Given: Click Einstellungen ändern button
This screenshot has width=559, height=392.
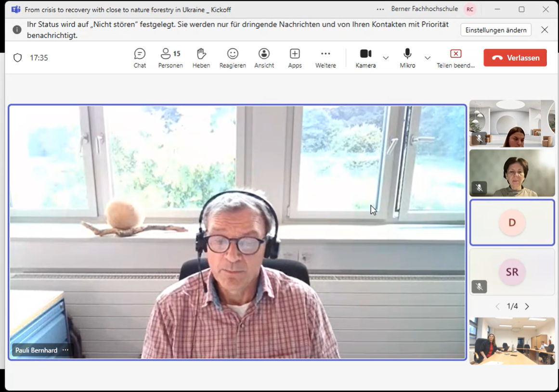Looking at the screenshot, I should [x=496, y=30].
